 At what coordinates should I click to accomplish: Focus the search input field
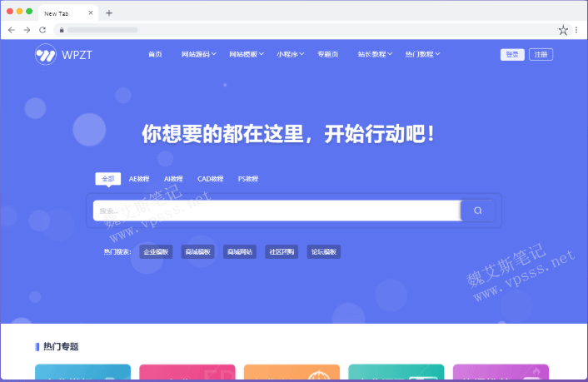coord(275,211)
